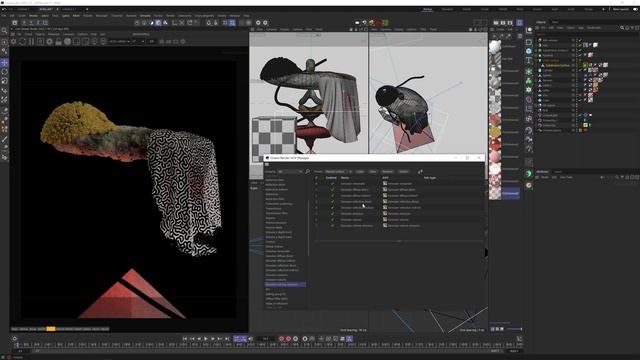
Task: Disable the Denoiser reflection direct AOV checkbox
Action: pos(332,202)
